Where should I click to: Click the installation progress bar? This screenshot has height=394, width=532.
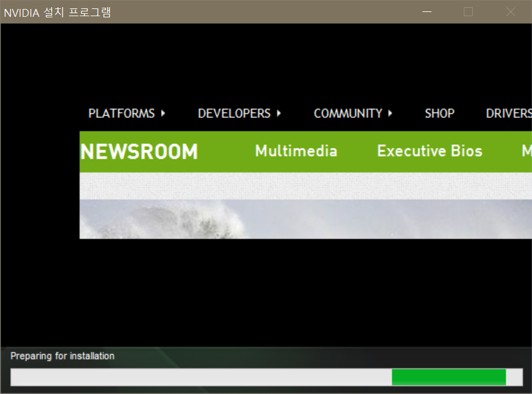266,377
